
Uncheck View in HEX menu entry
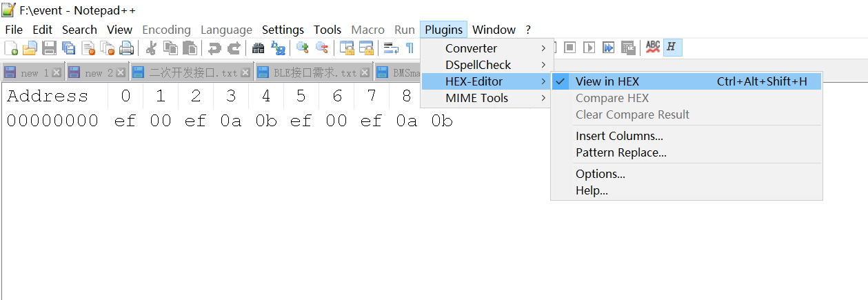[x=687, y=81]
